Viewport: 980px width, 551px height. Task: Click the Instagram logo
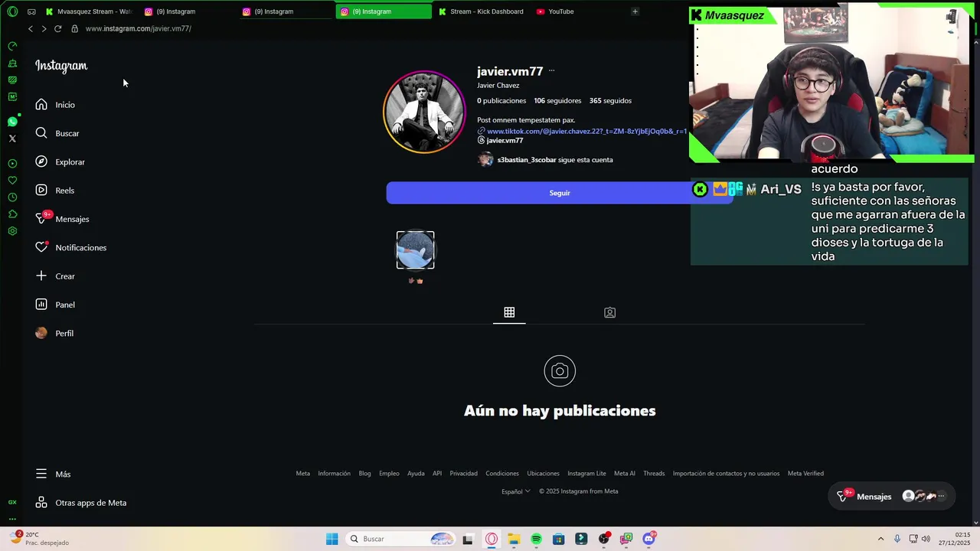[61, 67]
